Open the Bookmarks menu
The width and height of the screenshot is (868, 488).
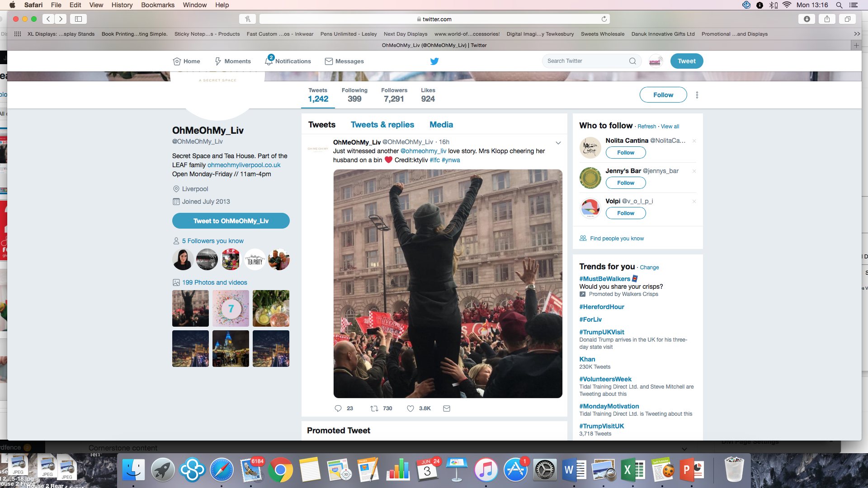[158, 5]
